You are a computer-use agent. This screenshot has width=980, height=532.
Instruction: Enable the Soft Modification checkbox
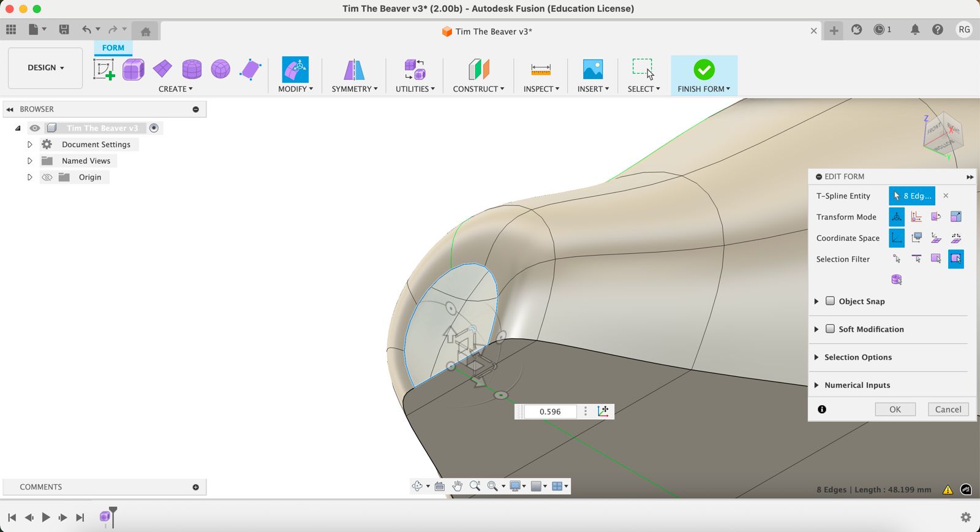click(x=830, y=329)
